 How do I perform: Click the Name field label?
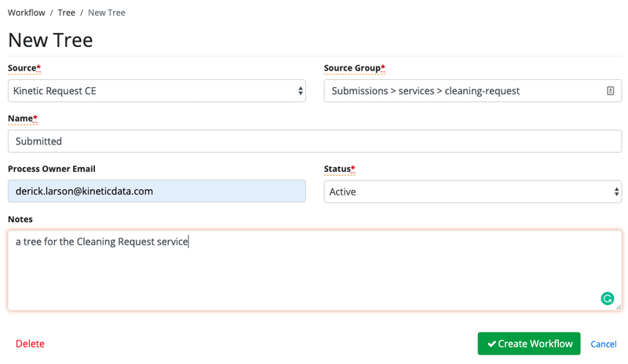[23, 118]
